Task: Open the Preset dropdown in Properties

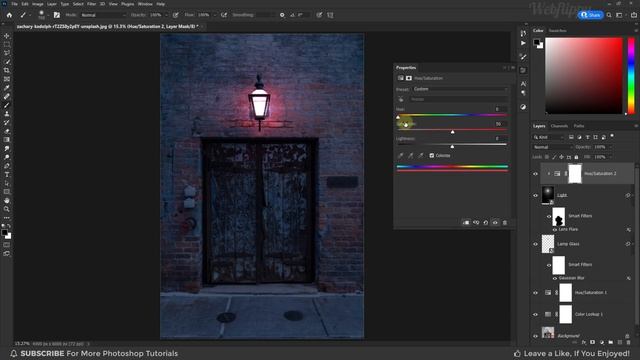Action: coord(460,89)
